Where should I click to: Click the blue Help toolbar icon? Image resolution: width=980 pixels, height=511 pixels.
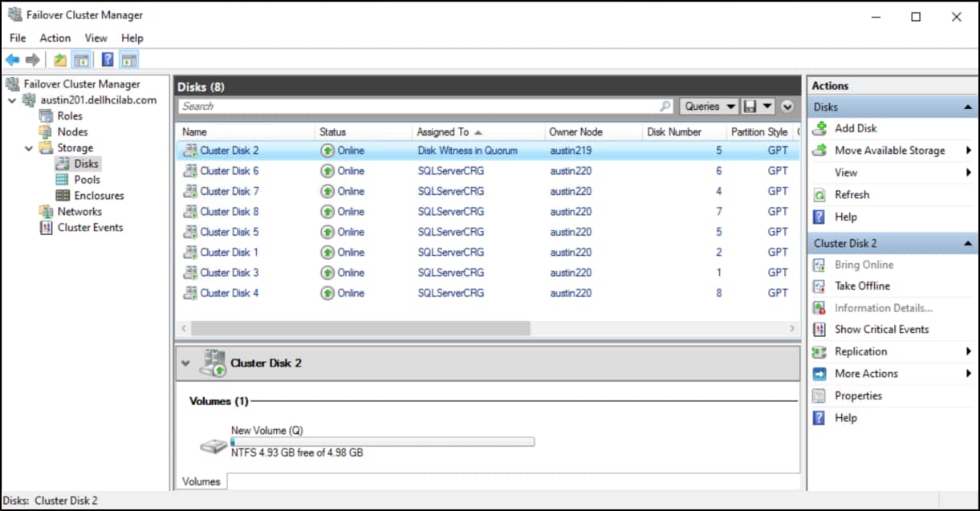tap(108, 60)
